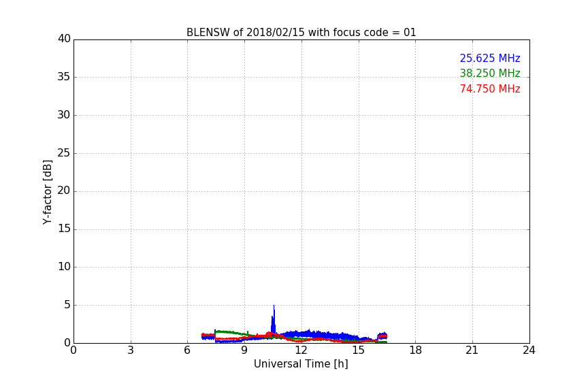Click the 'Universal Time [h]' axis label
This screenshot has height=392, width=588.
click(x=301, y=364)
